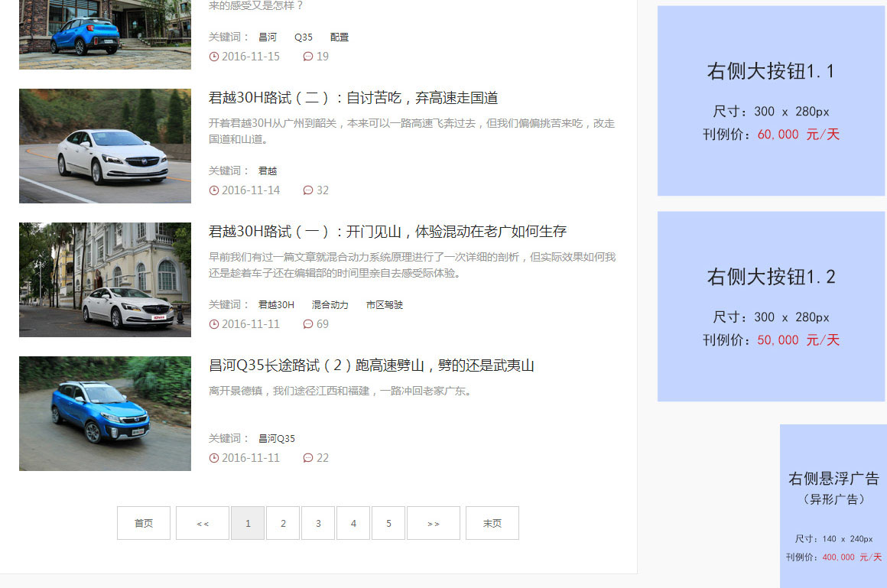The height and width of the screenshot is (588, 887).
Task: Select page 1 in pagination
Action: pyautogui.click(x=248, y=524)
